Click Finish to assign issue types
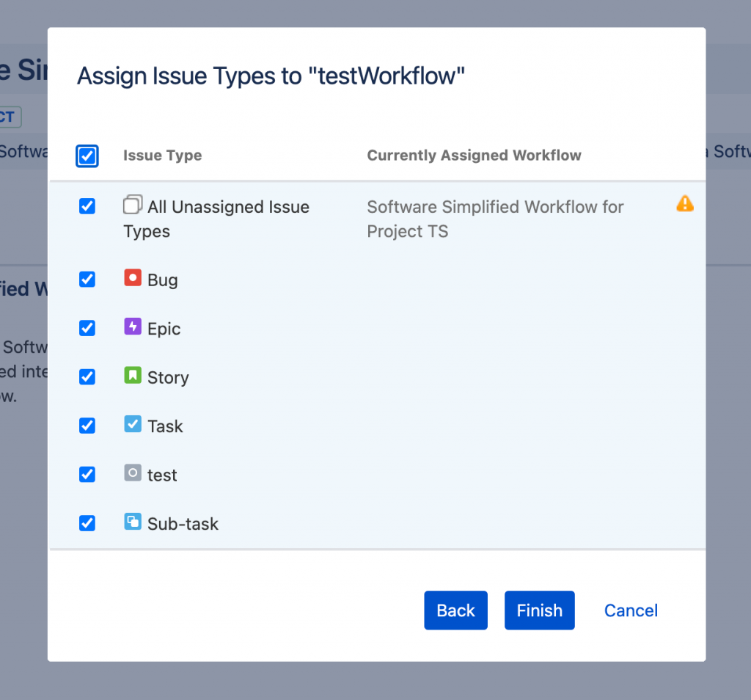The image size is (751, 700). click(539, 610)
